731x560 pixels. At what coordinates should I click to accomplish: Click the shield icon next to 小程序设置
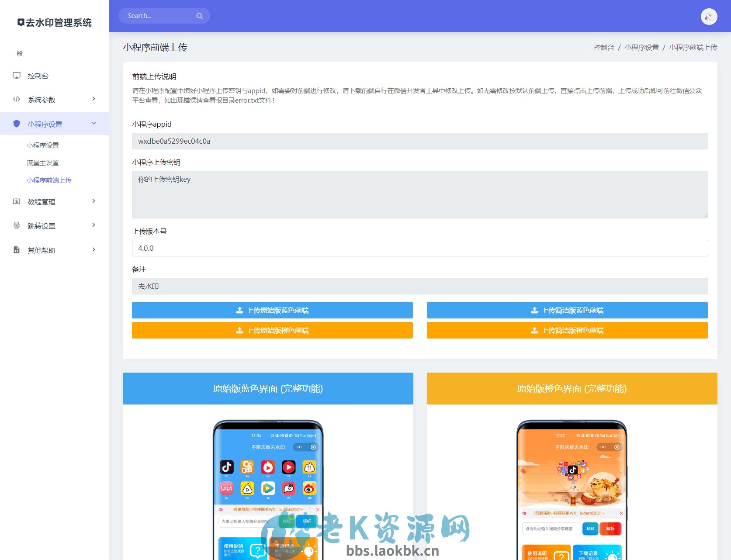16,124
